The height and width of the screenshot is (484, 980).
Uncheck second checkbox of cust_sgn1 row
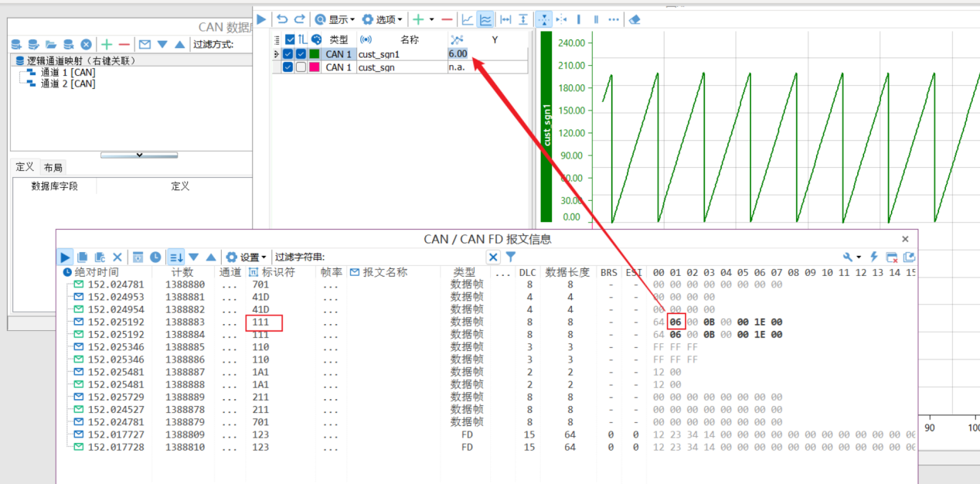(301, 54)
